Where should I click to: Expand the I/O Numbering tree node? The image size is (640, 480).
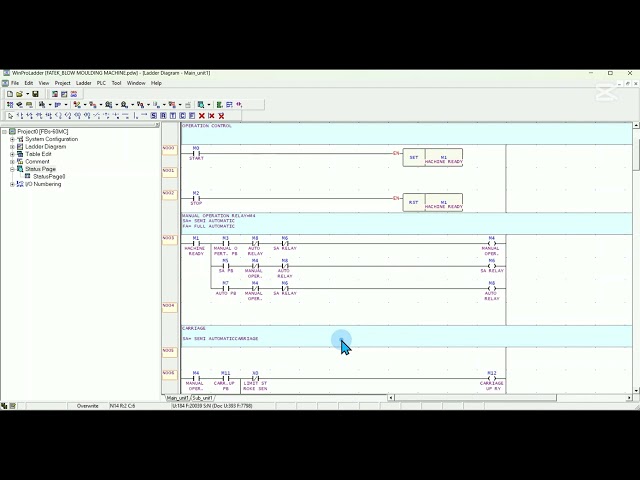click(x=12, y=184)
